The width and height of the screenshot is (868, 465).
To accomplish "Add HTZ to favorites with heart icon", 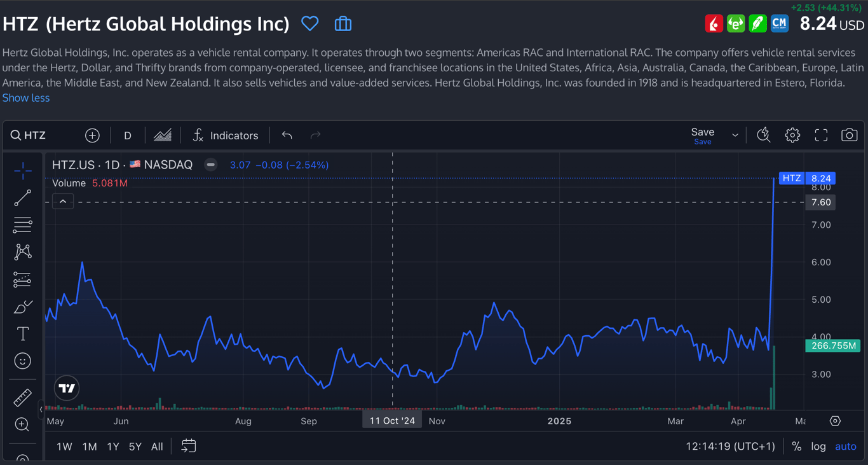I will pos(309,24).
